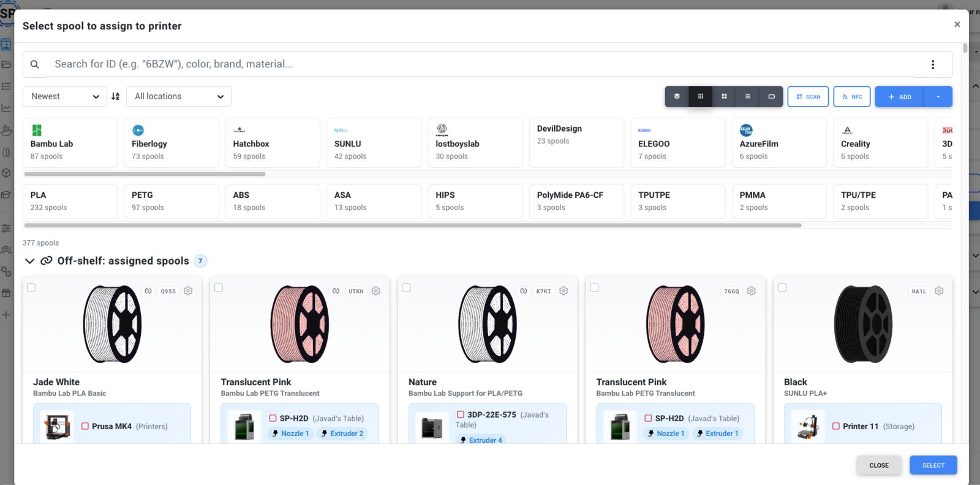Click Extruder 2 tag on UTKH card
This screenshot has height=485, width=980.
coord(342,434)
